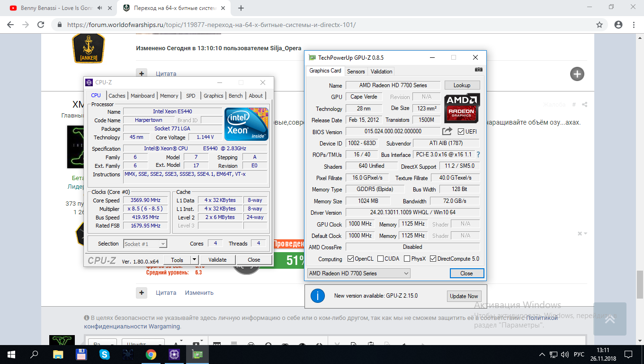Switch to the Mainboard tab in CPU-Z
This screenshot has height=364, width=644.
(143, 96)
